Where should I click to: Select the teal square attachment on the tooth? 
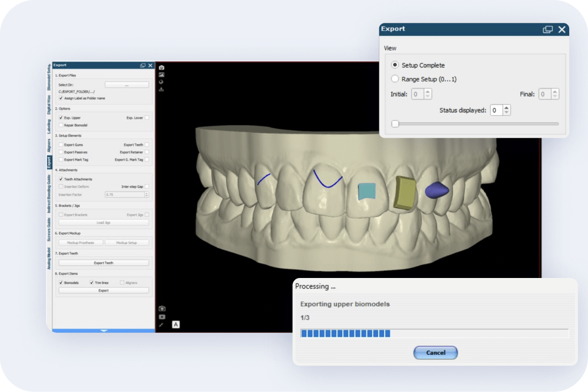pos(367,191)
